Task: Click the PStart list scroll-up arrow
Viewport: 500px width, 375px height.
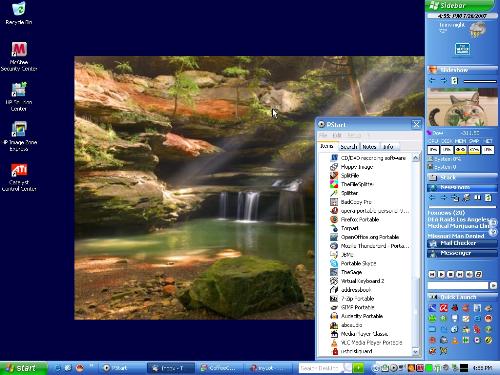Action: point(415,157)
